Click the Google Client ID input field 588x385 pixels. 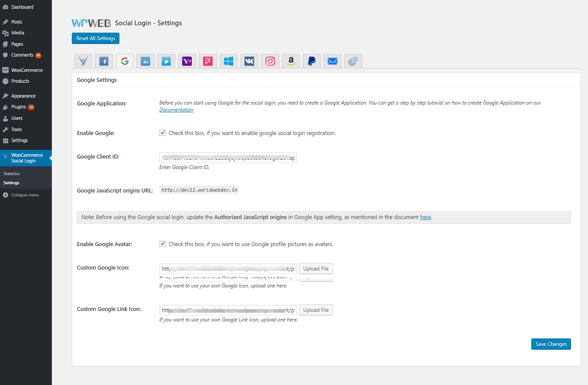coord(228,157)
